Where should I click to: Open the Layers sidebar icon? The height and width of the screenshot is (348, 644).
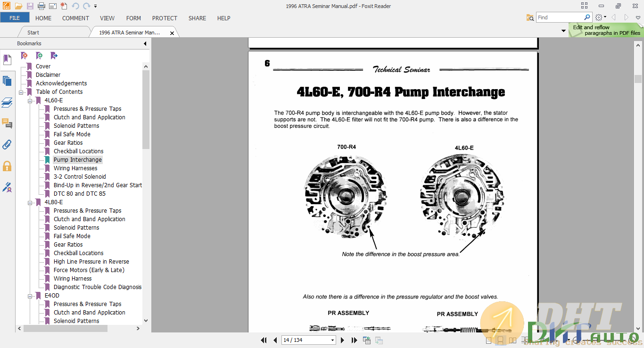7,102
